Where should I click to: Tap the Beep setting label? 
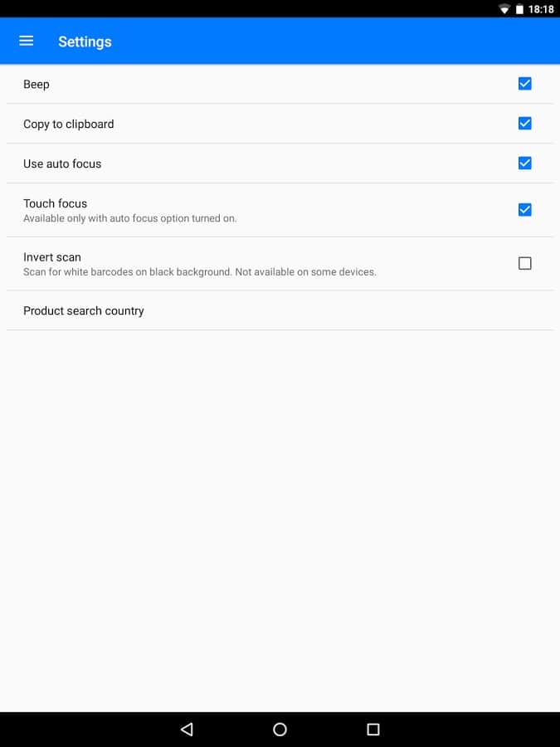tap(37, 84)
